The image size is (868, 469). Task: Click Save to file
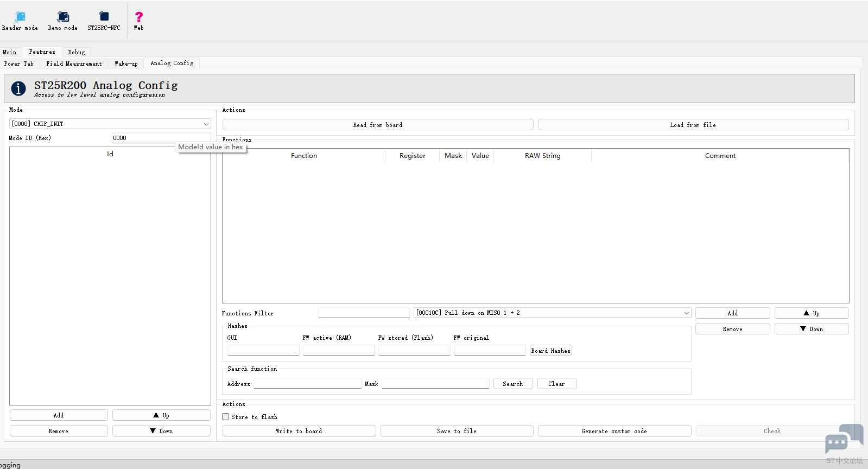click(457, 431)
